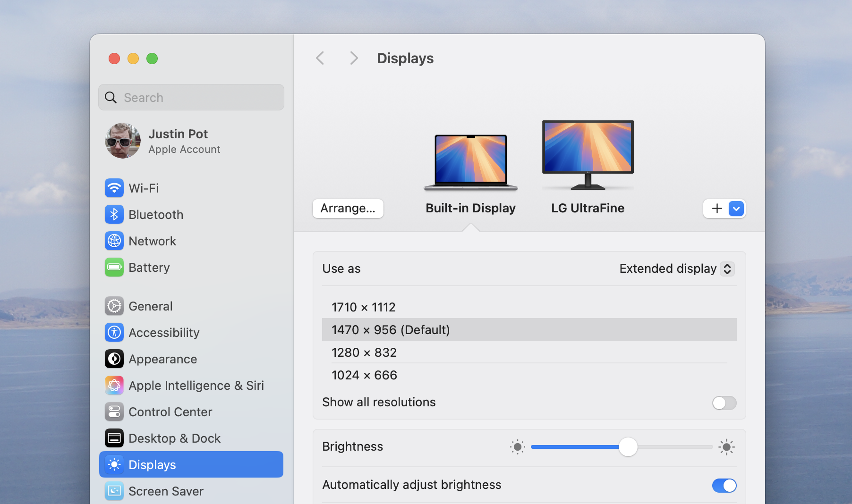Click the yellow minimize window button
The width and height of the screenshot is (852, 504).
tap(133, 59)
